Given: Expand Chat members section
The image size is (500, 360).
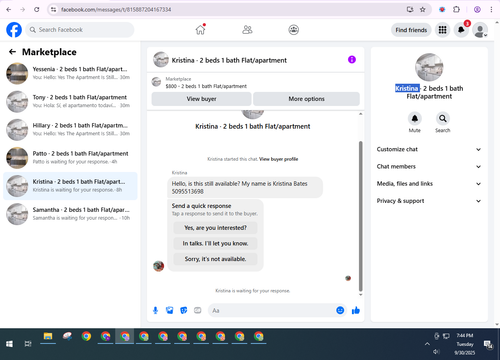Looking at the screenshot, I should (429, 166).
